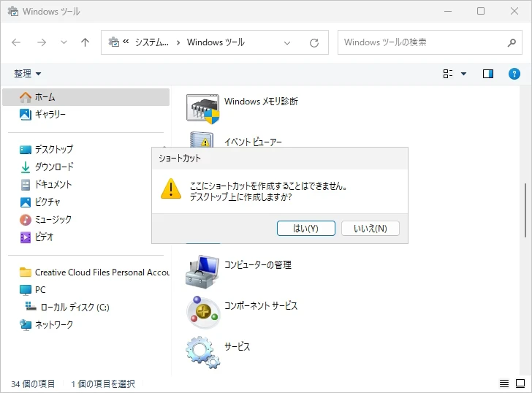The width and height of the screenshot is (532, 393).
Task: Click いいえ(N) in the shortcut dialog
Action: coord(370,229)
